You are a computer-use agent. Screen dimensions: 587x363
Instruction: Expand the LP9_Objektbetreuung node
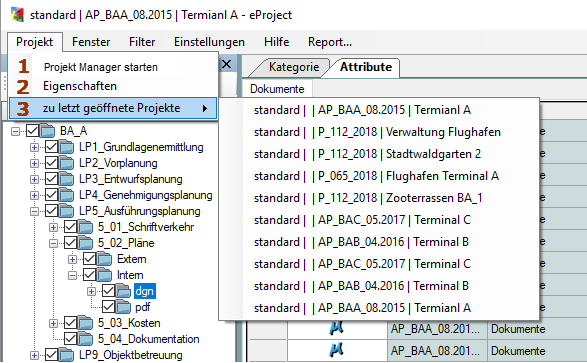click(34, 356)
